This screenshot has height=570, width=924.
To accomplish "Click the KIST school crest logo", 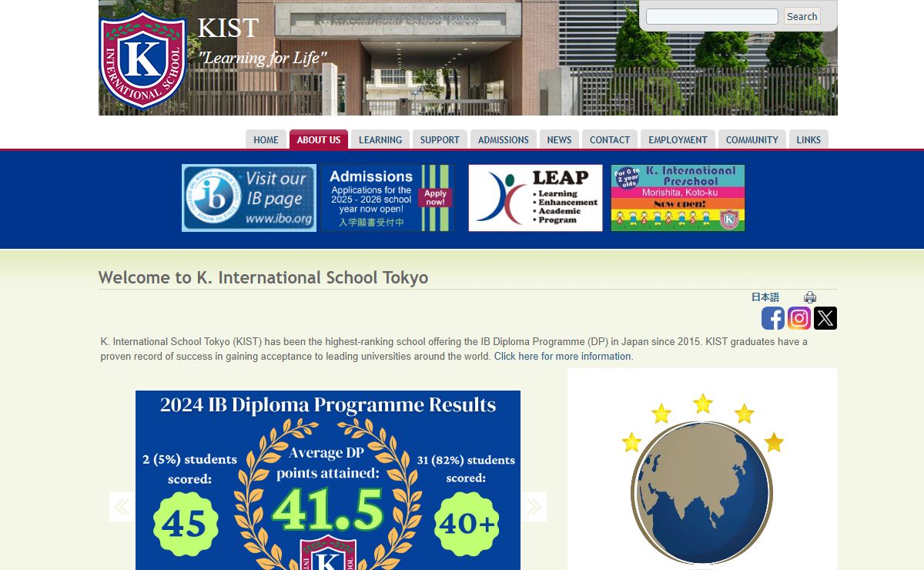I will pyautogui.click(x=143, y=60).
